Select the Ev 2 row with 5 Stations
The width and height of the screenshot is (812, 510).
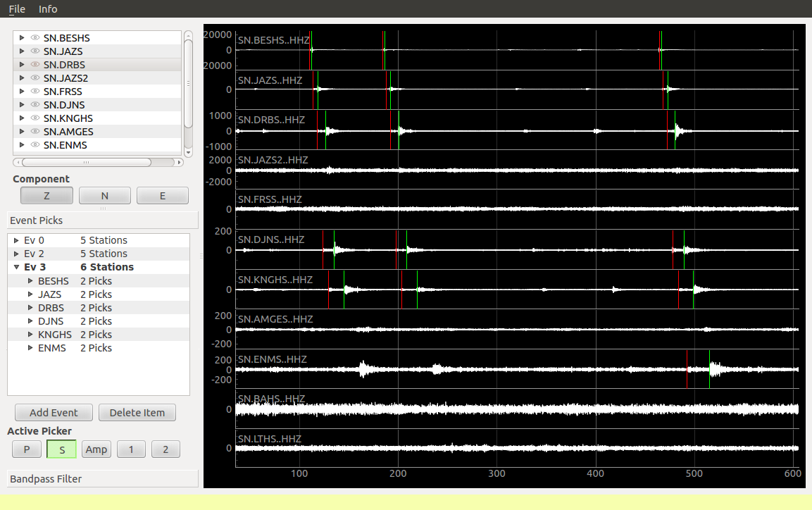[x=99, y=254]
